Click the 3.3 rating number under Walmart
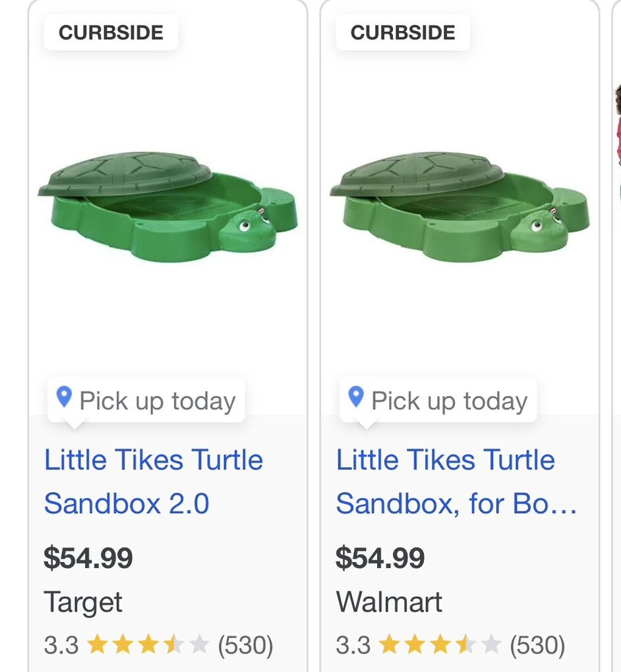The width and height of the screenshot is (621, 672). 353,646
